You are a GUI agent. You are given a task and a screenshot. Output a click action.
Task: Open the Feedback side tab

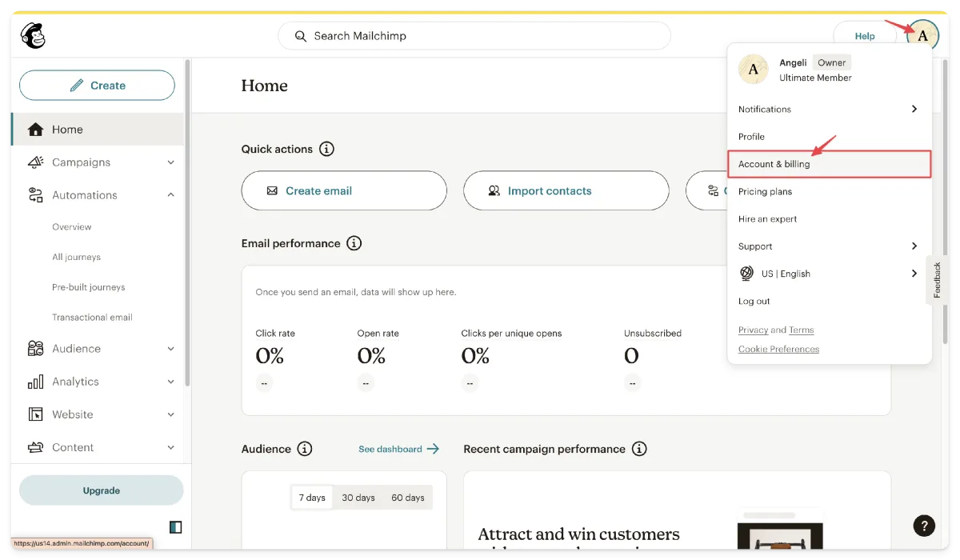pos(938,280)
